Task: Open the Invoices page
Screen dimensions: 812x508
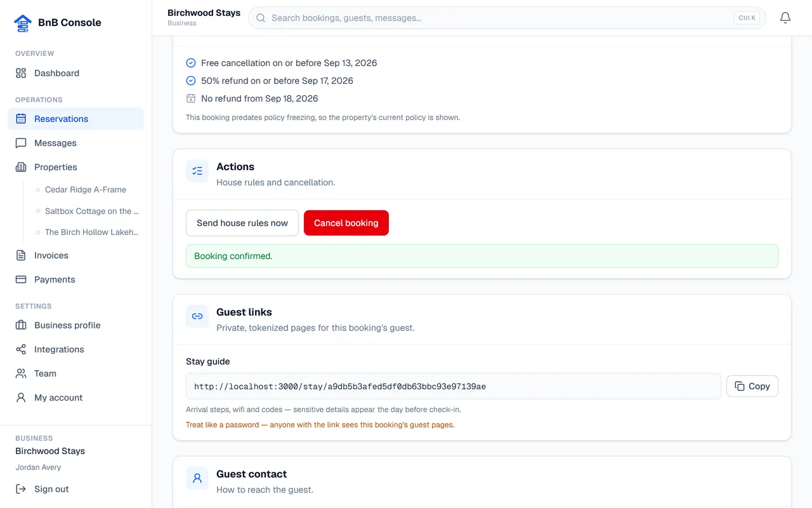Action: [75, 255]
